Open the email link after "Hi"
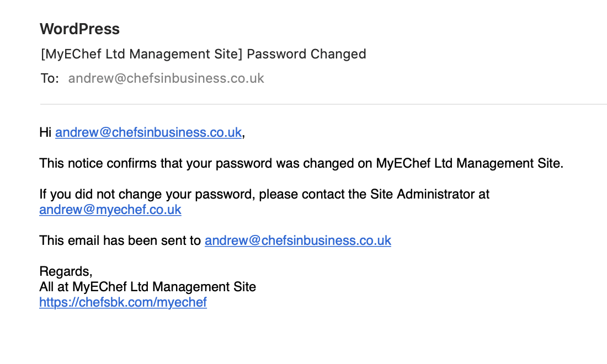The height and width of the screenshot is (364, 607). (148, 132)
